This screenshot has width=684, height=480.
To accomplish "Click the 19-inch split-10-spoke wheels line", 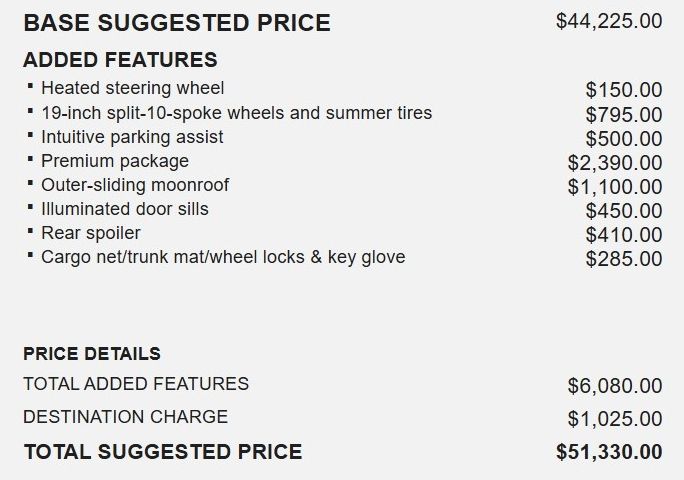I will (x=236, y=113).
